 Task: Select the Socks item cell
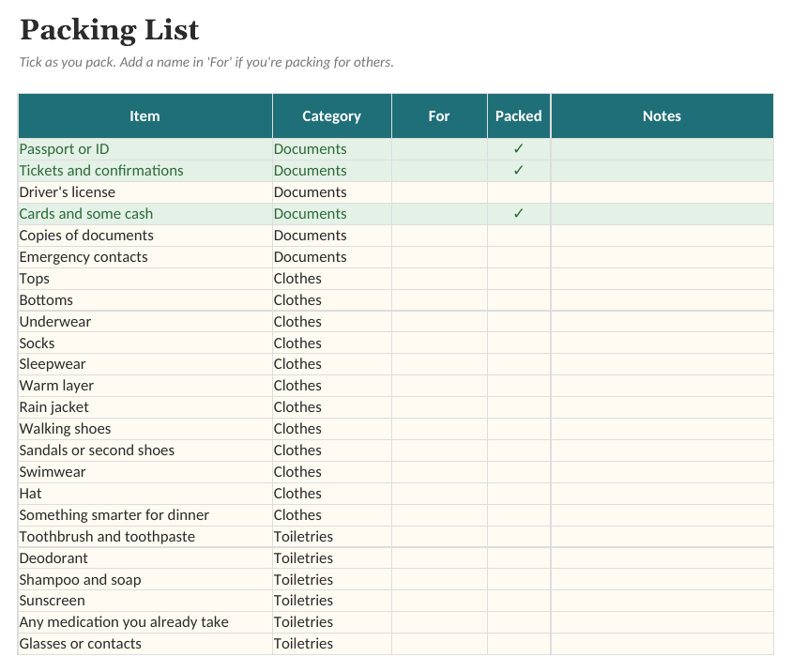coord(145,344)
